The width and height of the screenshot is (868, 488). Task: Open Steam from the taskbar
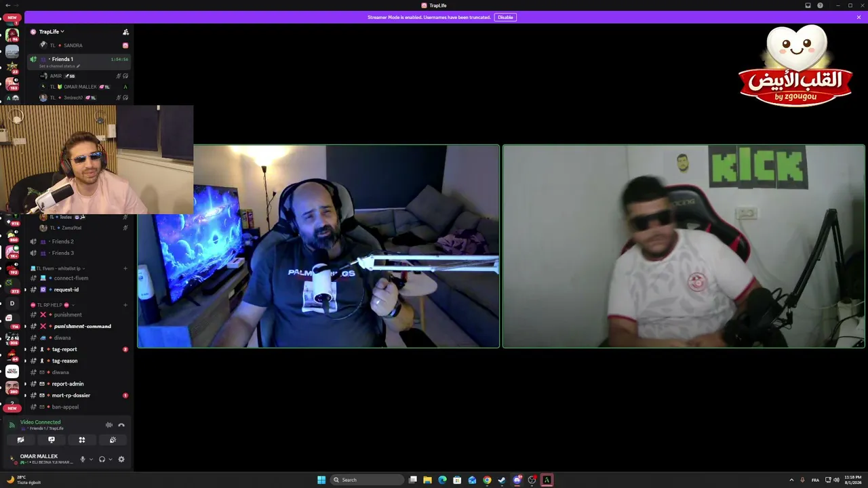(502, 480)
